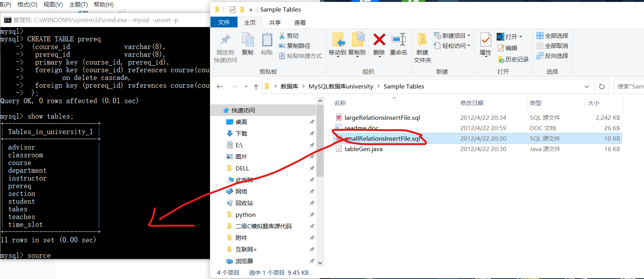Open Help(H) menu in background window
The image size is (644, 279).
(x=104, y=5)
